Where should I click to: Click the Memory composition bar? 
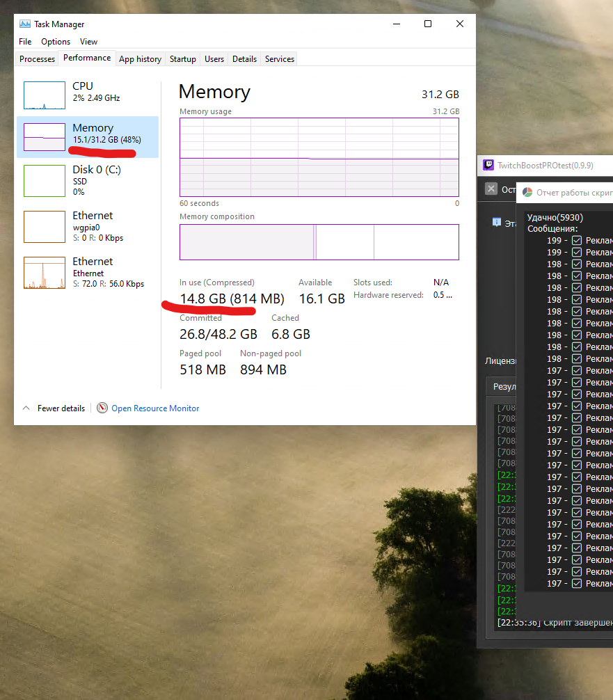[319, 242]
